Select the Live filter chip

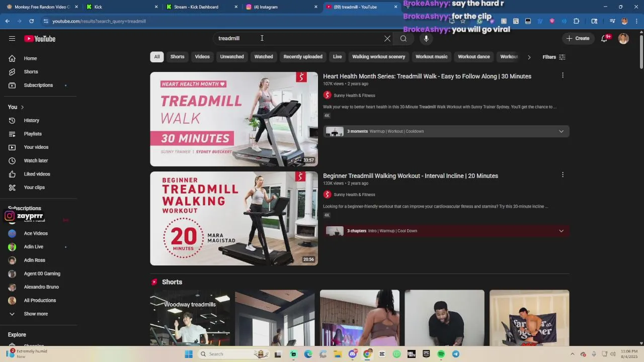pos(338,57)
